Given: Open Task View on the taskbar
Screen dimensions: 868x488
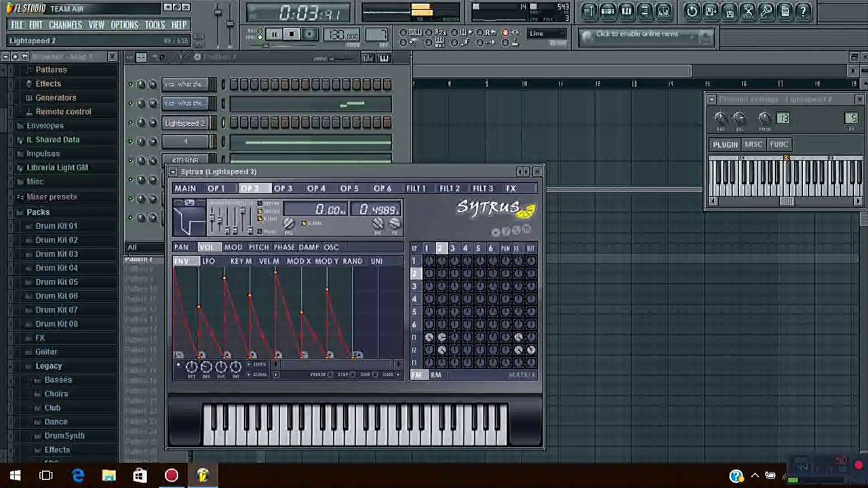Looking at the screenshot, I should point(46,476).
